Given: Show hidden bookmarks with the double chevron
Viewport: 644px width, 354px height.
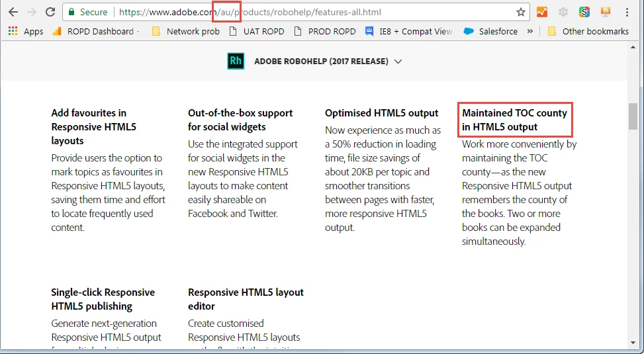Looking at the screenshot, I should coord(529,31).
